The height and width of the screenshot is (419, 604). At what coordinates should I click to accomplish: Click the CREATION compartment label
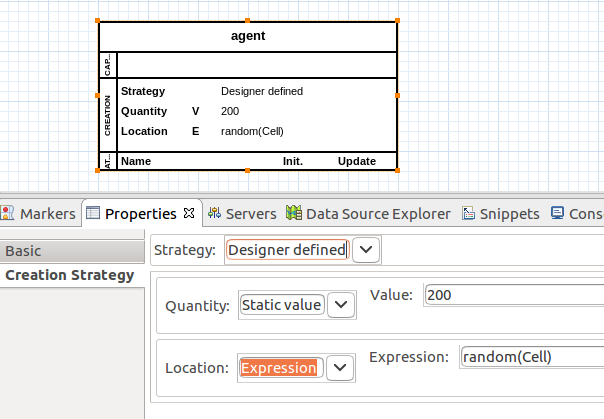107,115
